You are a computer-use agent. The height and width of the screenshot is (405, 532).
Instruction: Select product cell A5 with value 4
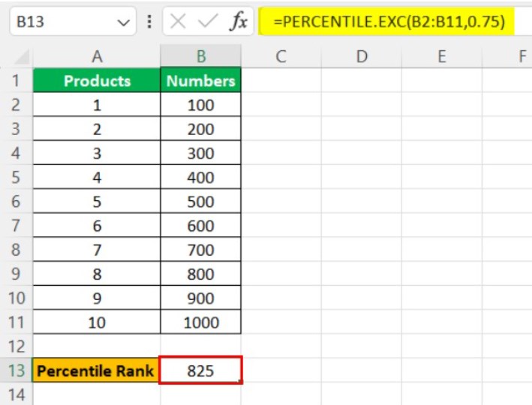click(97, 177)
